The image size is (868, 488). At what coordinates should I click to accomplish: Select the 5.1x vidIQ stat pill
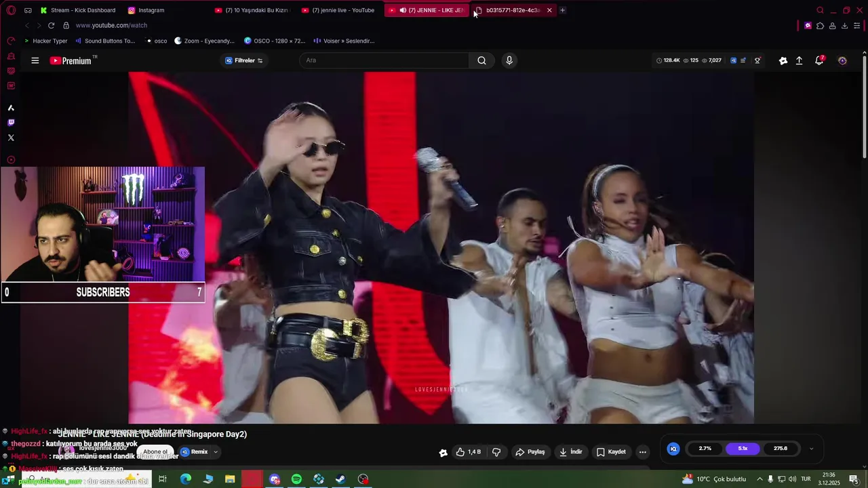[743, 449]
